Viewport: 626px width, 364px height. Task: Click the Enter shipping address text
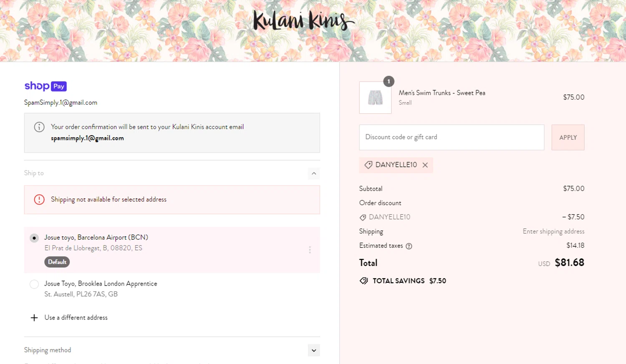pos(553,231)
